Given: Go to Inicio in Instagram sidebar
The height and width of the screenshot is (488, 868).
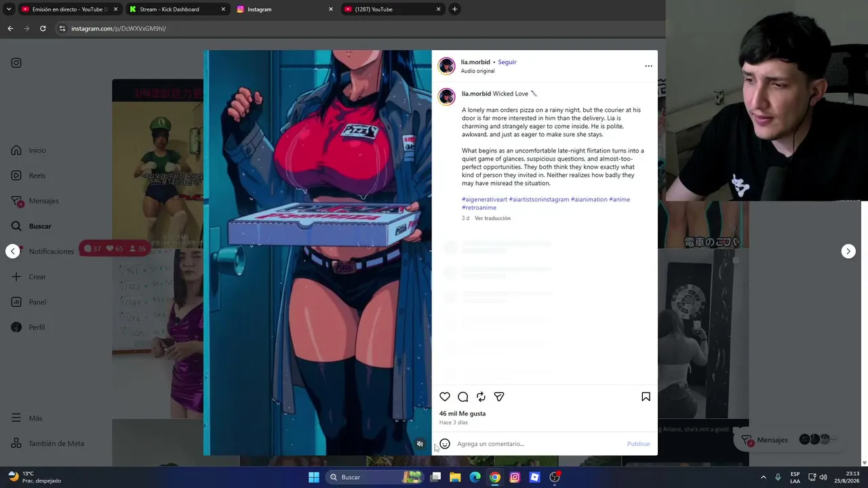Looking at the screenshot, I should coord(29,150).
